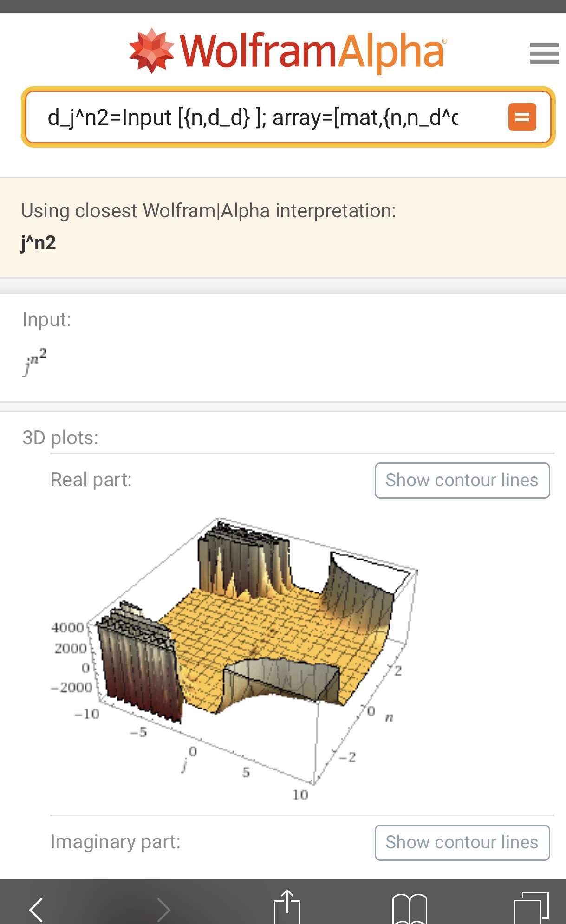
Task: Select the j^n2 interpretation text
Action: [x=38, y=243]
